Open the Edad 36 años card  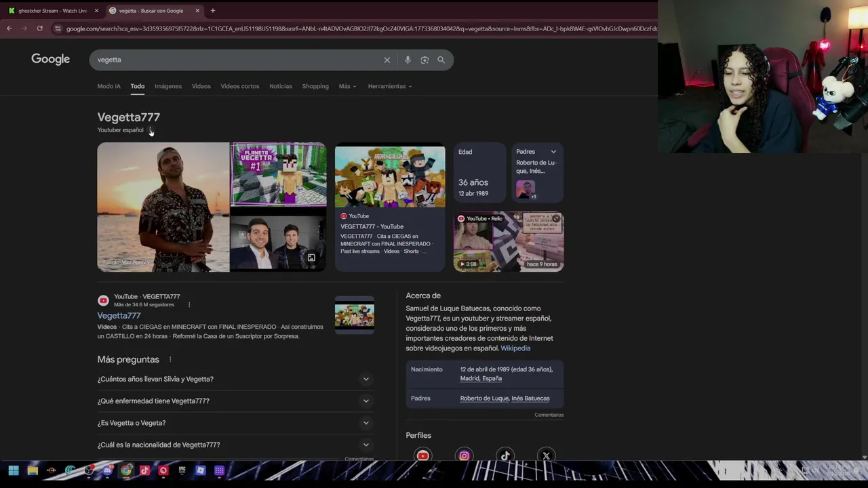tap(479, 172)
